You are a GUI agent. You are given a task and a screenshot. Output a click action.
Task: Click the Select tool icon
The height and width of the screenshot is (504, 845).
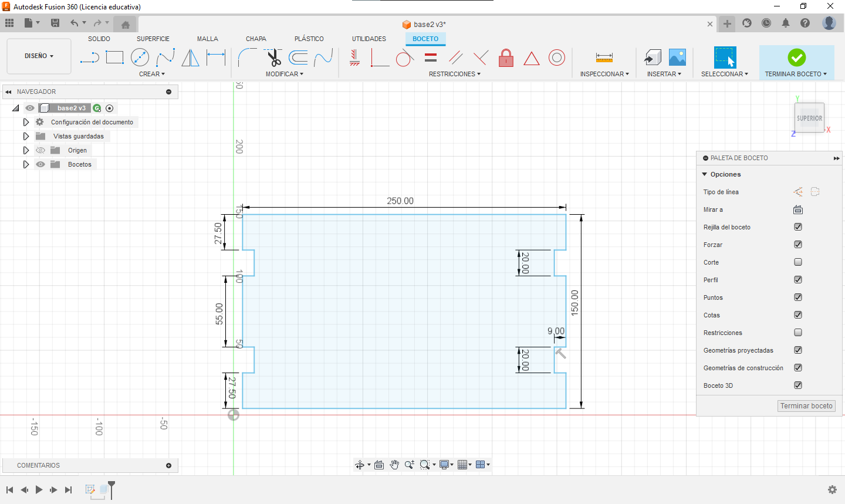click(x=725, y=57)
